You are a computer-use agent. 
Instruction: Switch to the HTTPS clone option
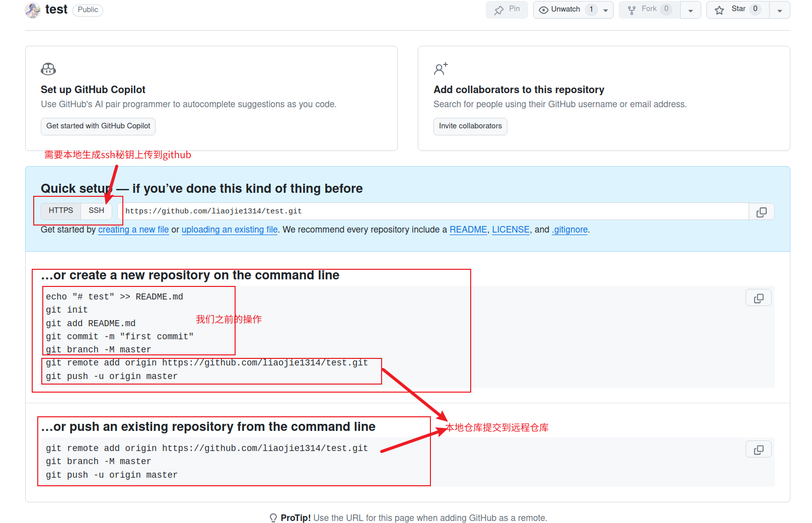pyautogui.click(x=61, y=211)
